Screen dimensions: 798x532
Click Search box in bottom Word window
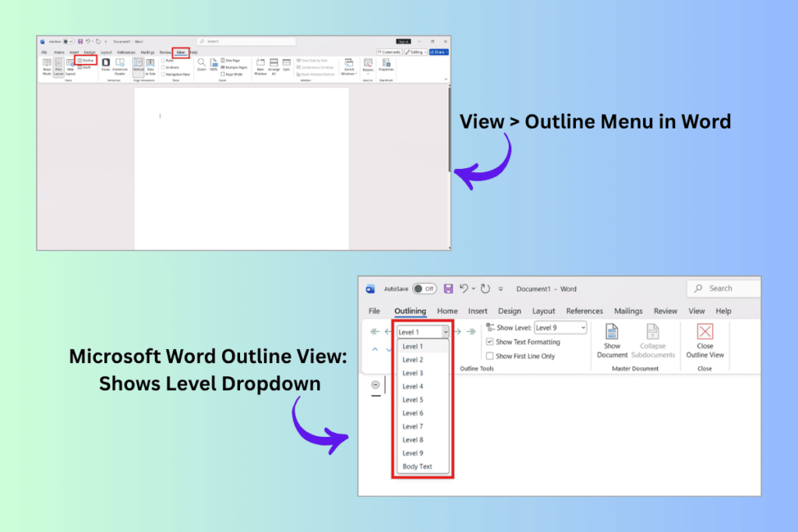724,288
